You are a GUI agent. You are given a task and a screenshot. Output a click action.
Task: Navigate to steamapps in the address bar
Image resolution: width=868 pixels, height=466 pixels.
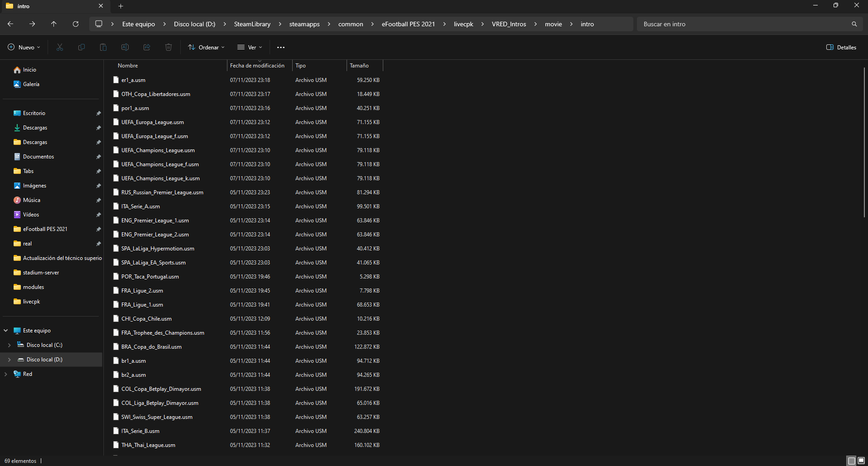[304, 24]
